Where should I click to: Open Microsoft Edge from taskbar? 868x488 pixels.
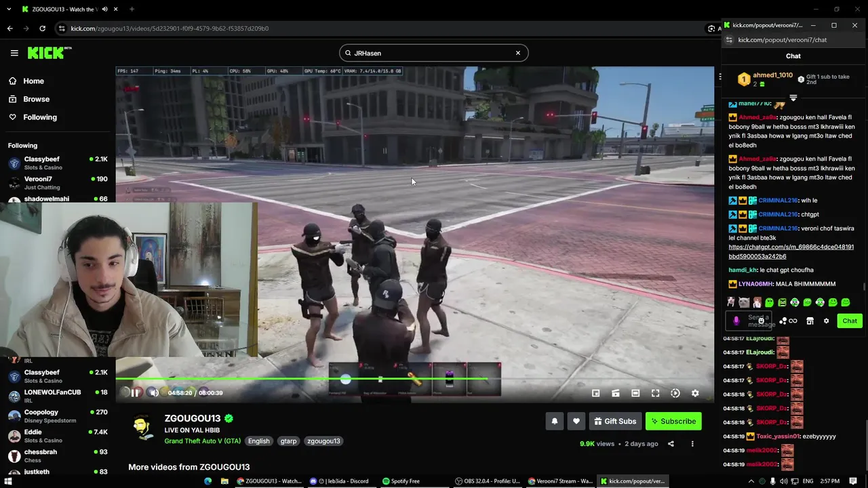coord(208,481)
